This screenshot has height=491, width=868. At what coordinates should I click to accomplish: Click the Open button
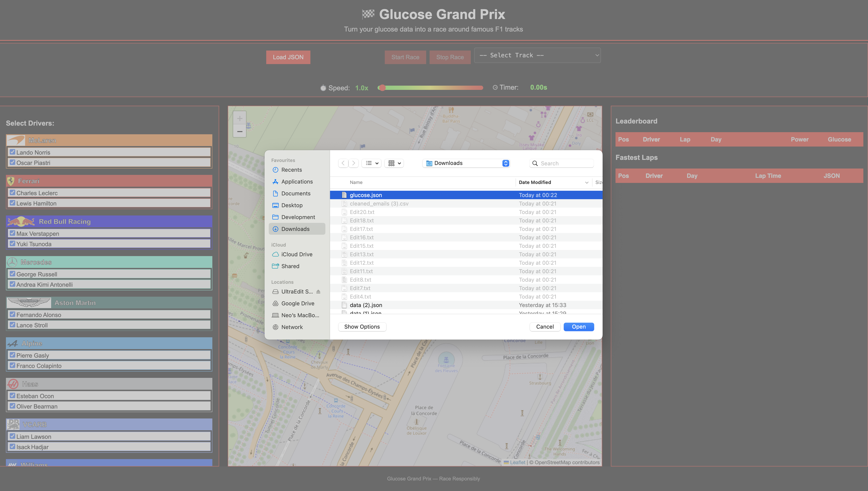click(578, 327)
